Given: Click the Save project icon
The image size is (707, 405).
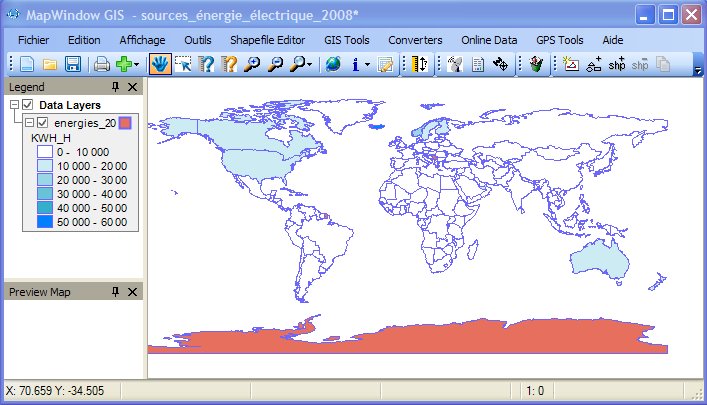Looking at the screenshot, I should [x=72, y=65].
